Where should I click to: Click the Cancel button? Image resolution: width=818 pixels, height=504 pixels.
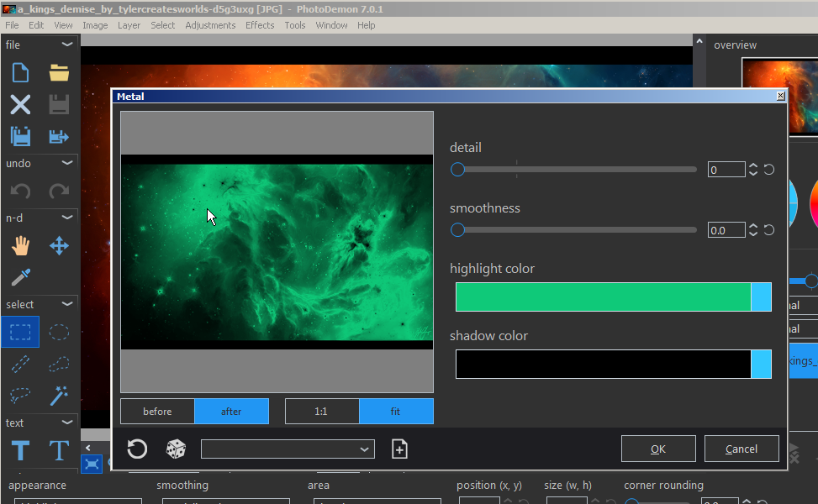741,449
